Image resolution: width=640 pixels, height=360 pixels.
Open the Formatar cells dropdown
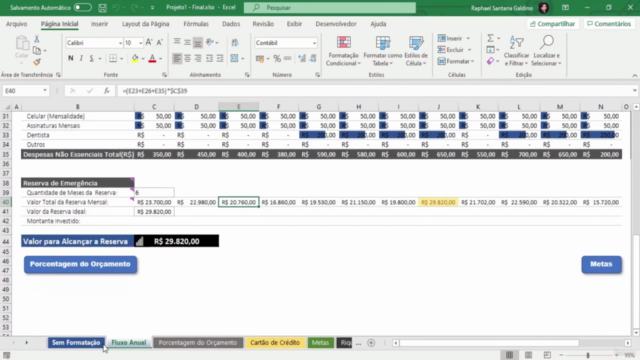(456, 61)
